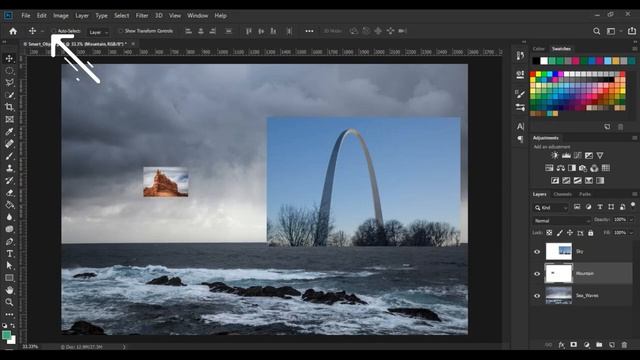Toggle lock all padlock icon

click(x=591, y=233)
